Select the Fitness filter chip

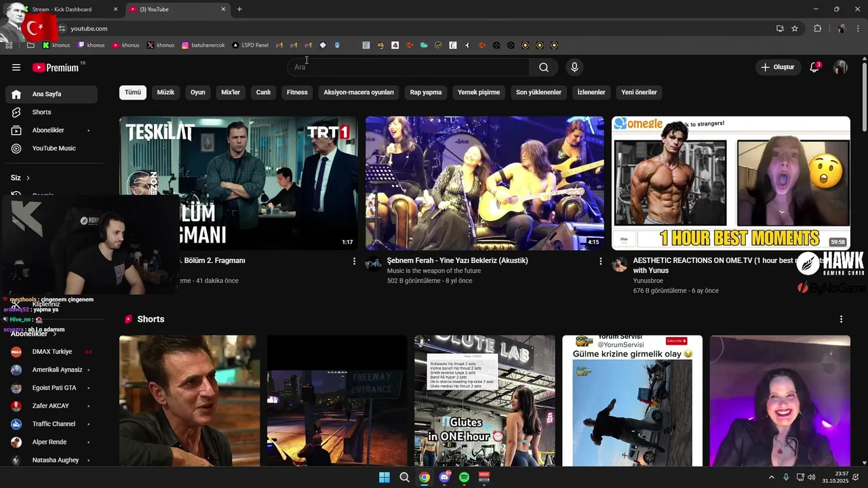[x=297, y=92]
